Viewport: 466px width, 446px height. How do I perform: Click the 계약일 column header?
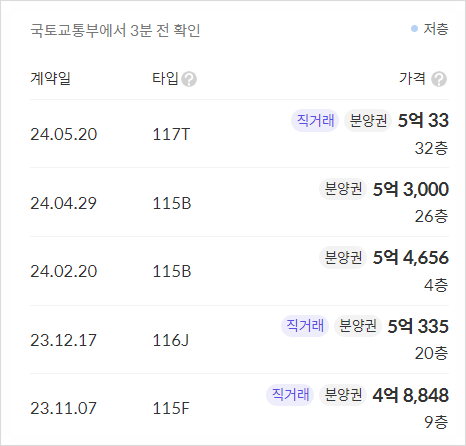point(50,79)
